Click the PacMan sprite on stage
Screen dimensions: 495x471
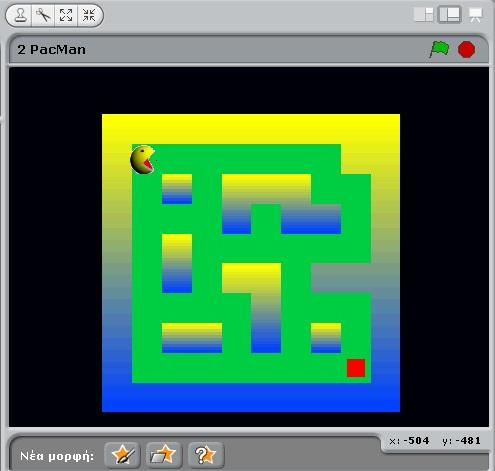pos(143,159)
